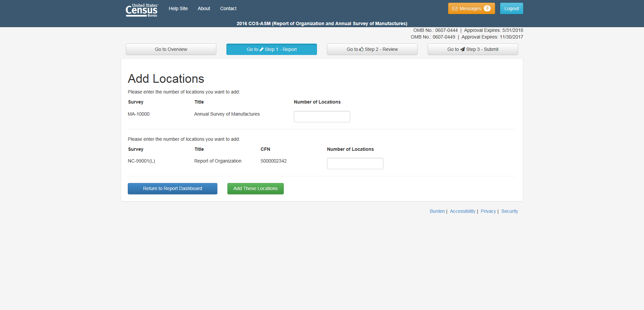Go to Step 2 - Review
644x310 pixels.
coord(372,49)
